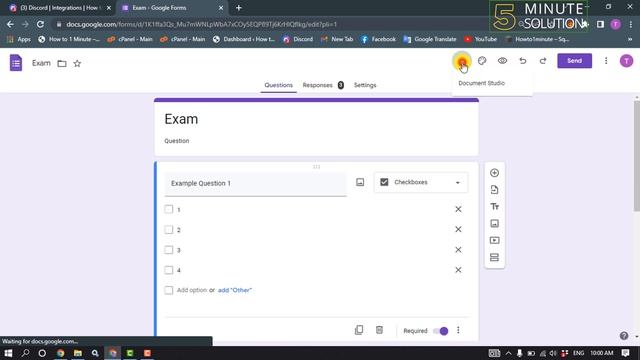
Task: Click the browser address bar URL
Action: (202, 24)
